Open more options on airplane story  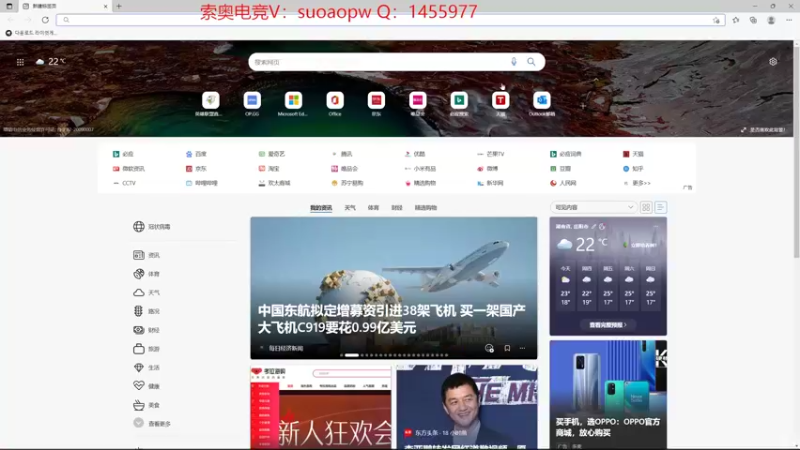pos(522,348)
